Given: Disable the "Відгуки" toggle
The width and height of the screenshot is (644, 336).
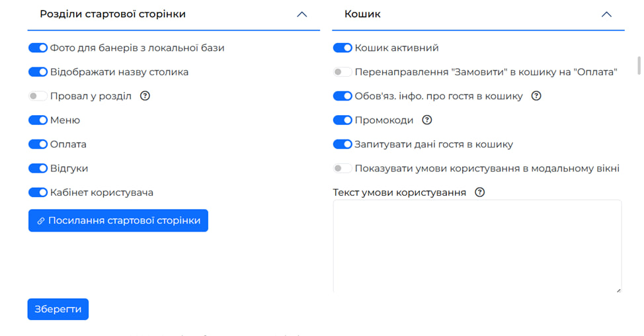Looking at the screenshot, I should click(x=38, y=169).
